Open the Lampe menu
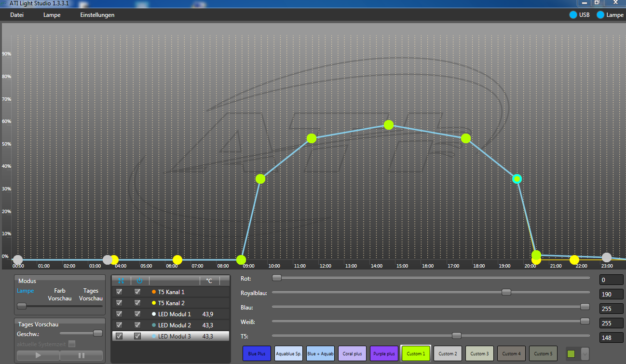Image resolution: width=626 pixels, height=364 pixels. pos(52,15)
